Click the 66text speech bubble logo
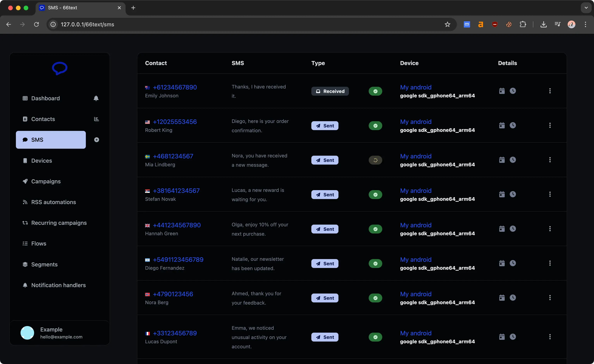 tap(59, 68)
